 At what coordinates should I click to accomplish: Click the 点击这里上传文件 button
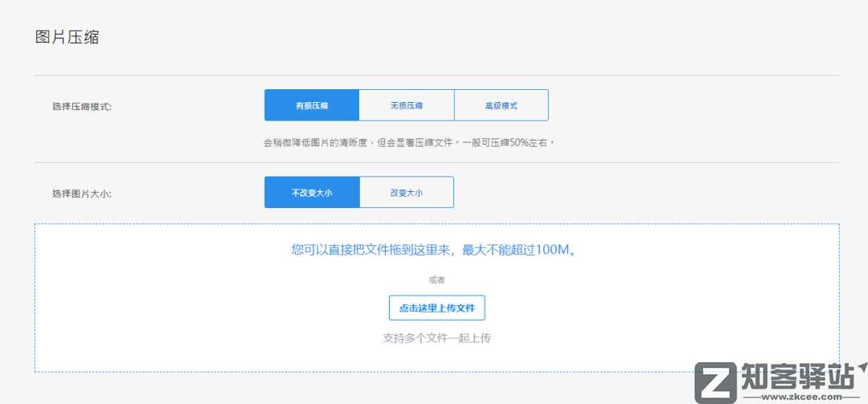(436, 308)
